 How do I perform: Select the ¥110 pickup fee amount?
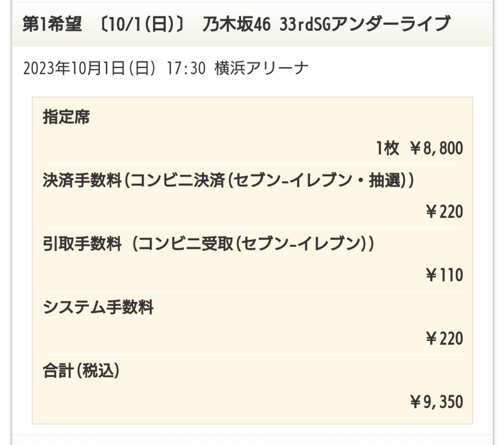coord(444,275)
